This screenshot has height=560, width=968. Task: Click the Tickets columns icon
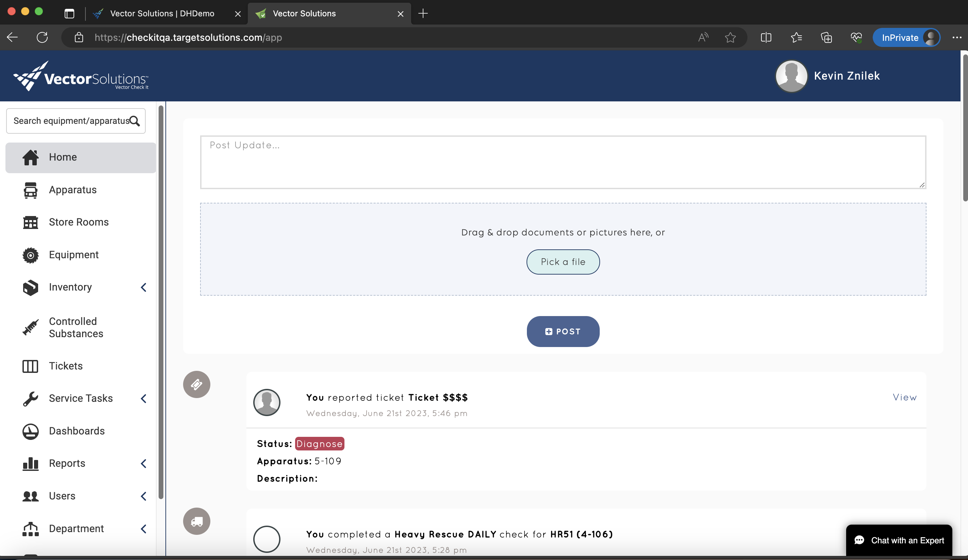point(30,366)
